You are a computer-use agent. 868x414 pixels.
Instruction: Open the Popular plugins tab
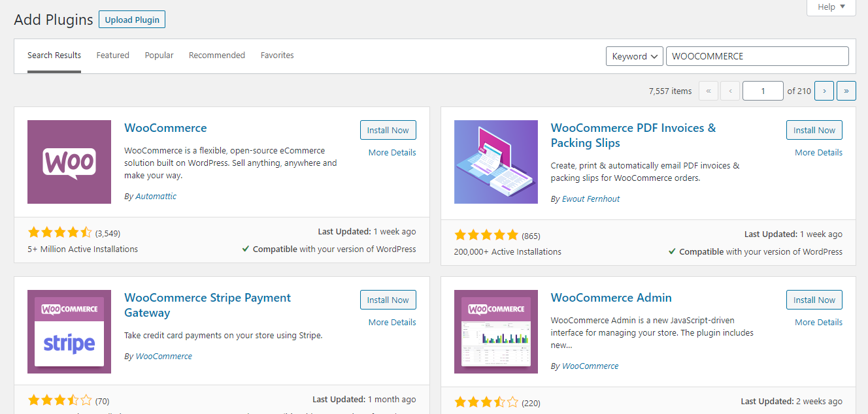point(159,56)
